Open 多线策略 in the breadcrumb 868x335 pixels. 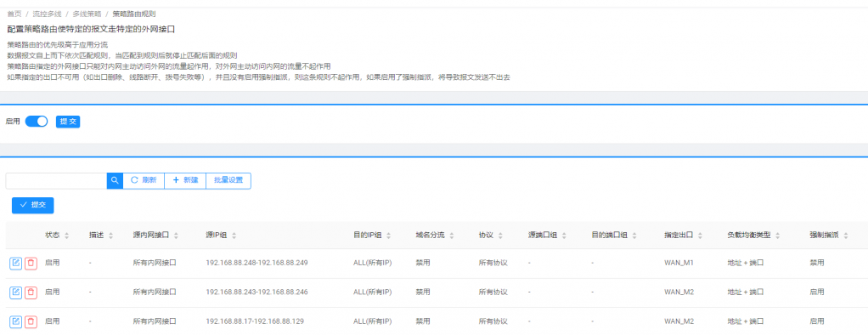click(87, 14)
